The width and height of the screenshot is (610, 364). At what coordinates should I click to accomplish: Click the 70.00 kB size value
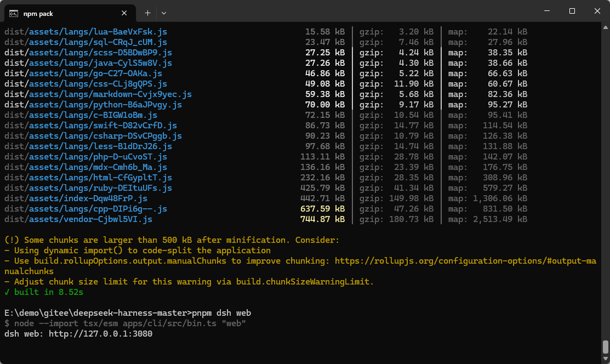(325, 105)
